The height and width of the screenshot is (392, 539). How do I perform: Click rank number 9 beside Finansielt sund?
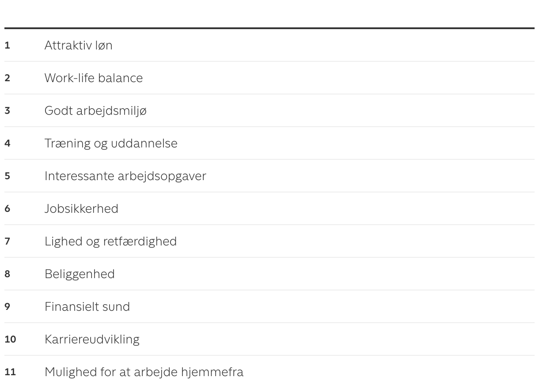(x=7, y=307)
